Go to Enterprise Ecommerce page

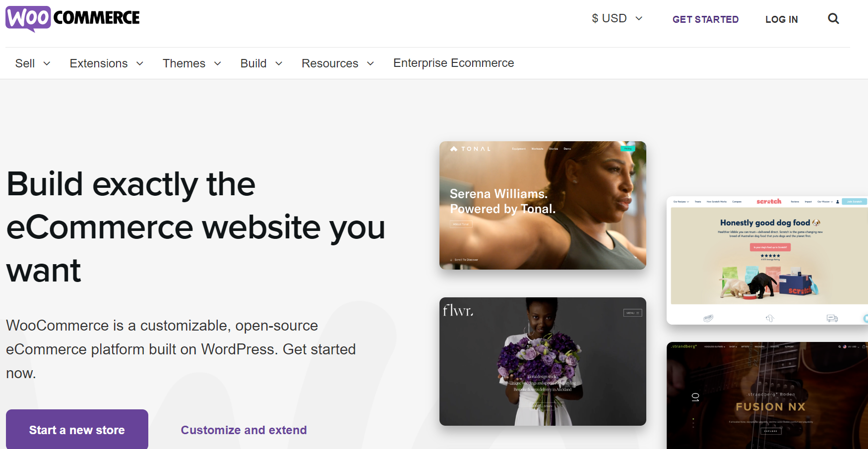453,63
